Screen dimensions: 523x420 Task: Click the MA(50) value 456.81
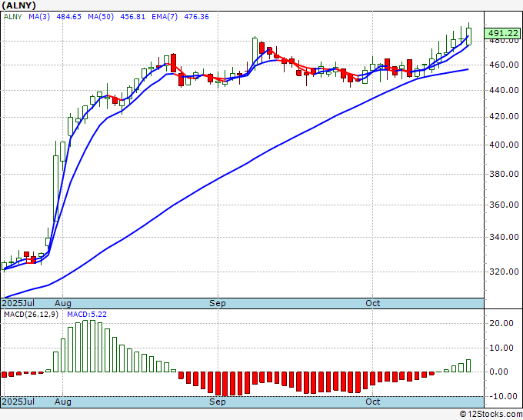132,17
